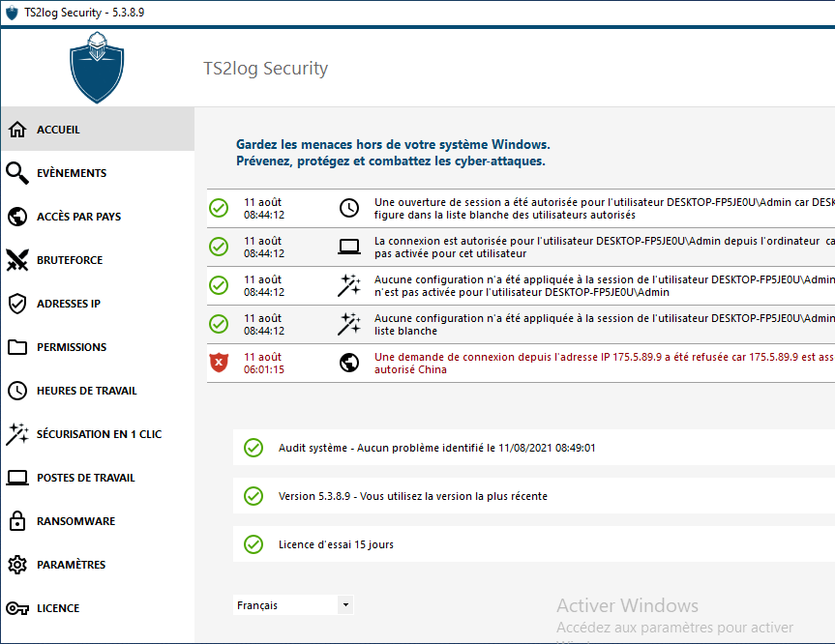Click the Paramètres gear icon
Screen dimensions: 835x644
17,565
